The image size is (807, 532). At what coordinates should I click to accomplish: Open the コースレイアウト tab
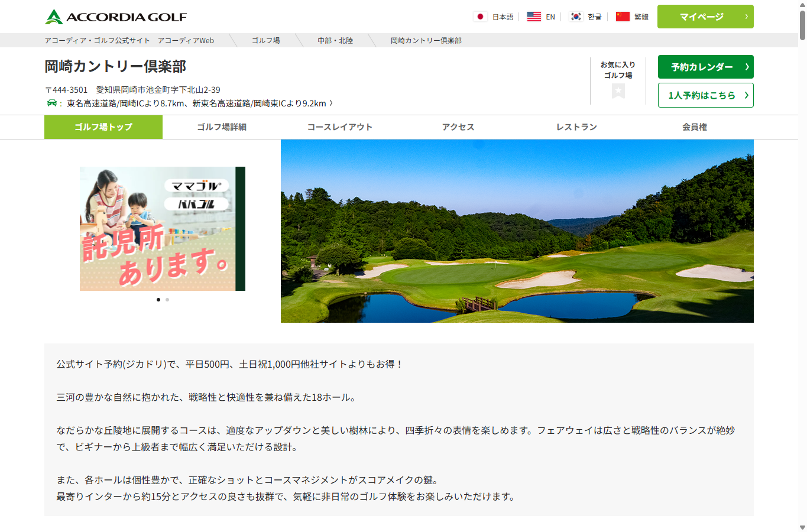(340, 127)
